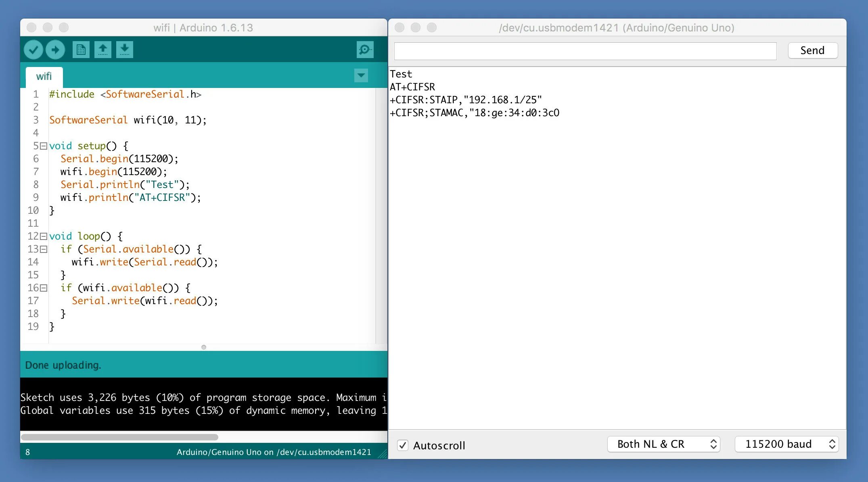The height and width of the screenshot is (482, 868).
Task: Click the Upload arrow icon
Action: pos(55,50)
